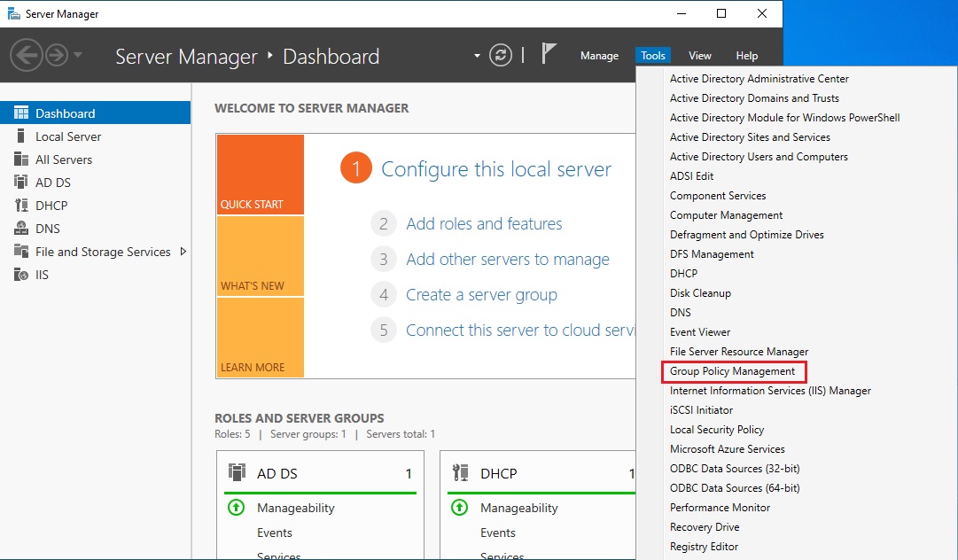The image size is (958, 560).
Task: Click Add roles and features link
Action: pos(484,224)
